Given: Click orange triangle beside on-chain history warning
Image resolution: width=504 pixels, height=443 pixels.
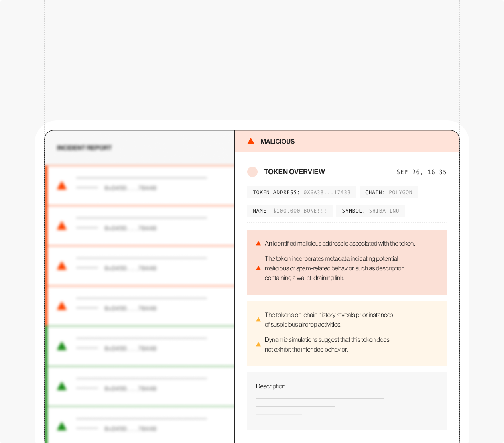Looking at the screenshot, I should point(258,320).
